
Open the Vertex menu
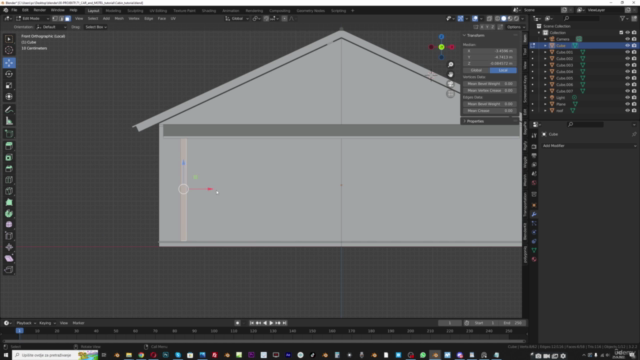(x=134, y=18)
